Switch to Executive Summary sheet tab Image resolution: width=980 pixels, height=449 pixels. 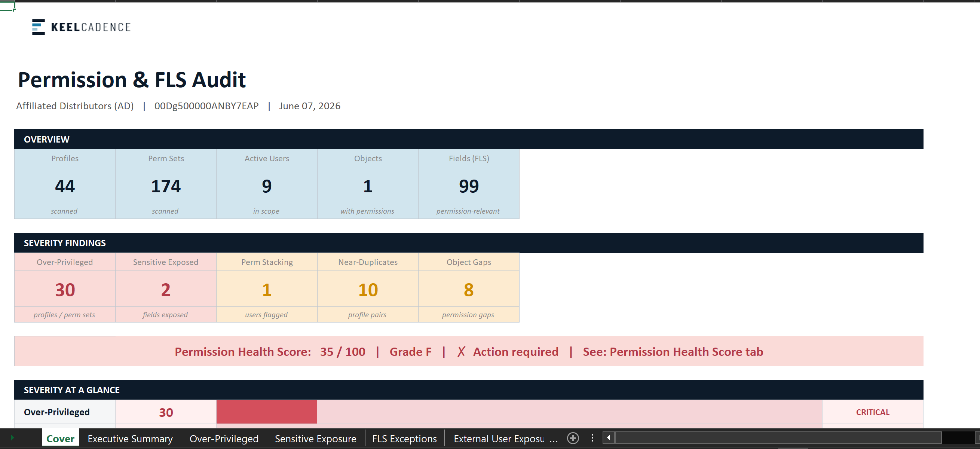[x=130, y=439]
